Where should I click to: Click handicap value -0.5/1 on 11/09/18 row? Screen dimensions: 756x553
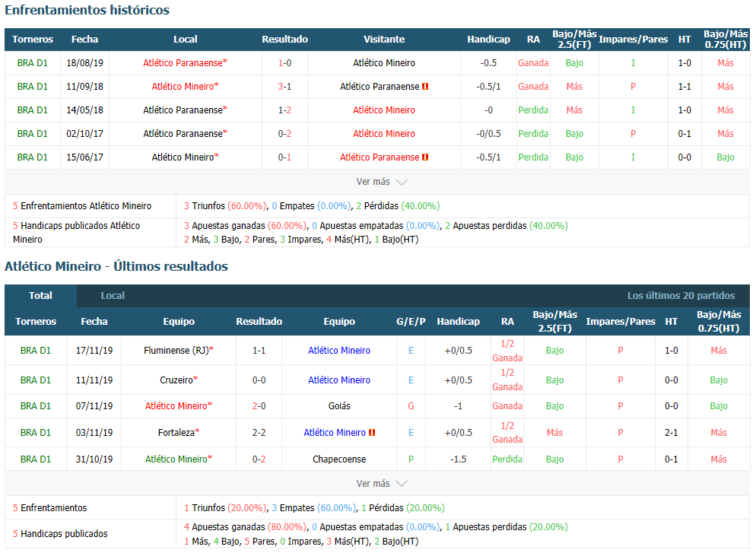488,86
